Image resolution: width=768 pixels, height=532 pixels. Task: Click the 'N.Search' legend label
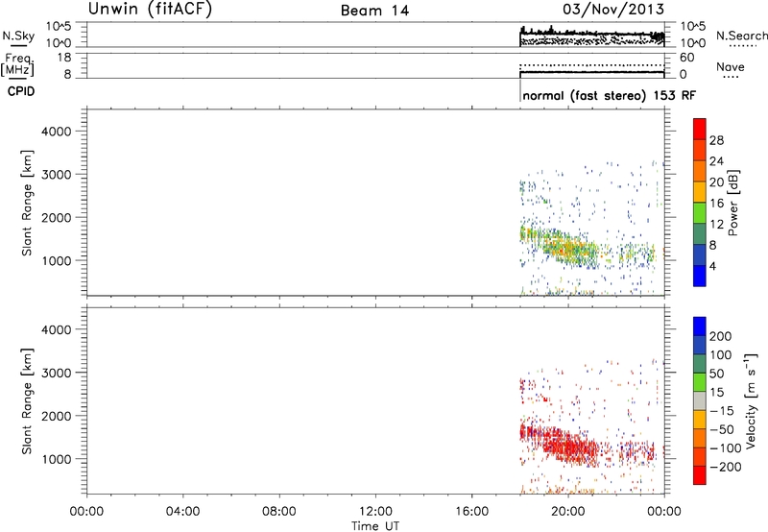pyautogui.click(x=741, y=36)
